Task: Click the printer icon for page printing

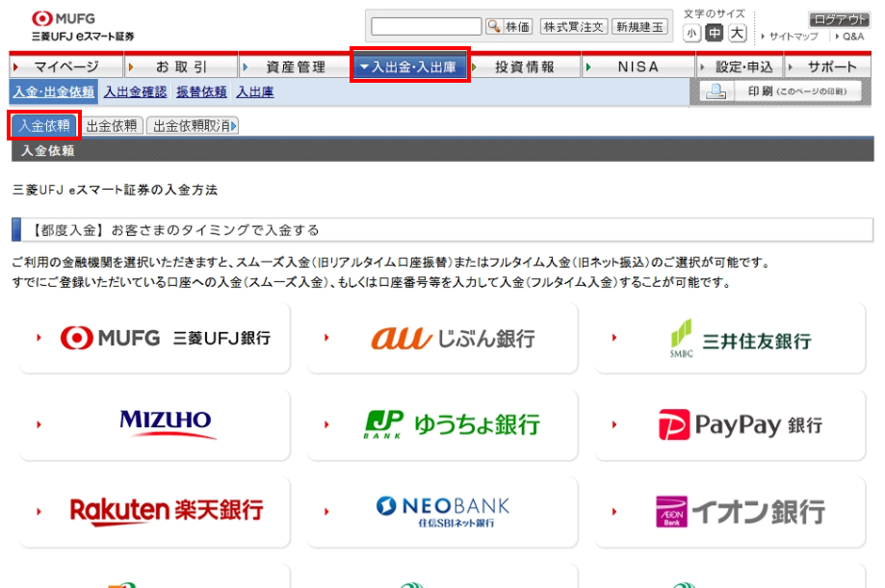Action: click(715, 91)
